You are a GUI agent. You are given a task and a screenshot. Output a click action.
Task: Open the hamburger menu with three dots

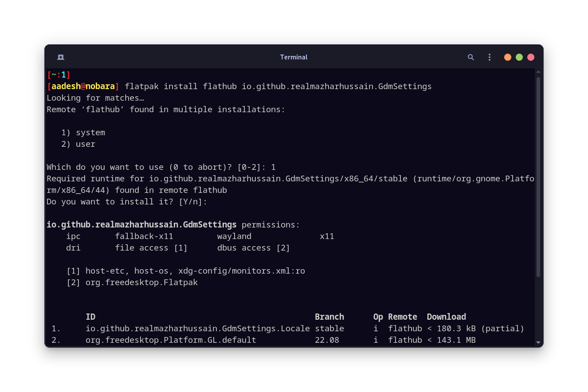coord(489,57)
